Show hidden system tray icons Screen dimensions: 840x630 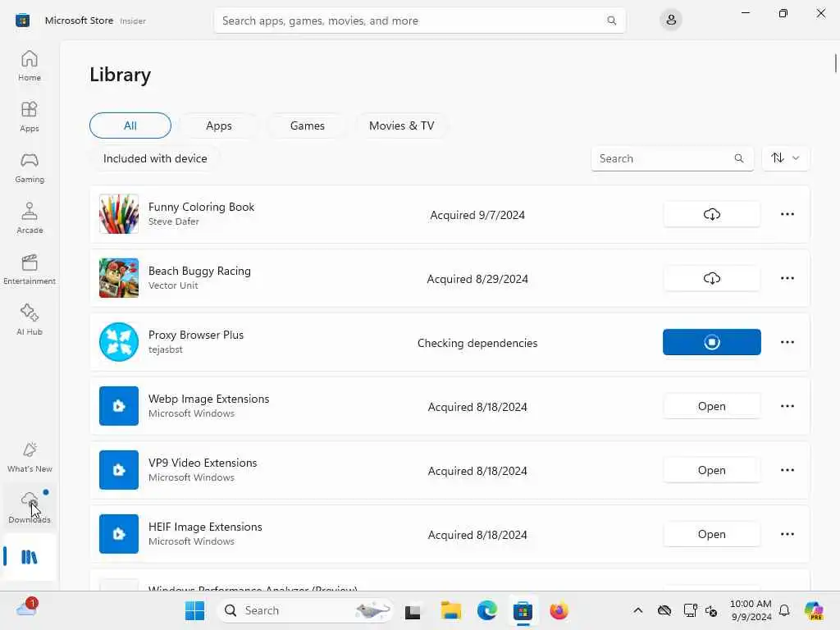tap(637, 610)
